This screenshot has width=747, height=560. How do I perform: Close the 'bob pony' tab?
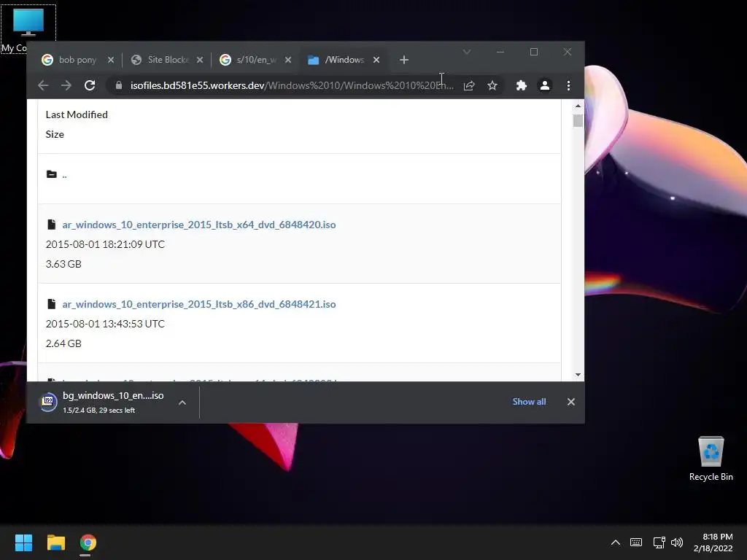click(111, 60)
